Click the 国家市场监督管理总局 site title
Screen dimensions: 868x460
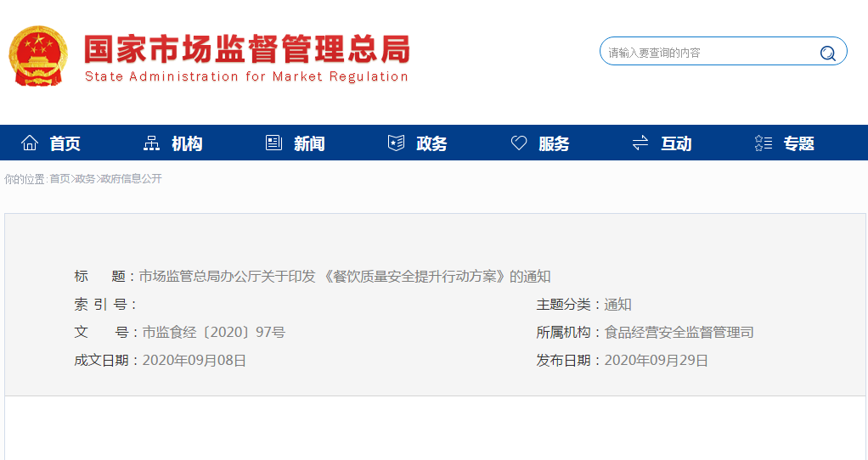coord(247,49)
